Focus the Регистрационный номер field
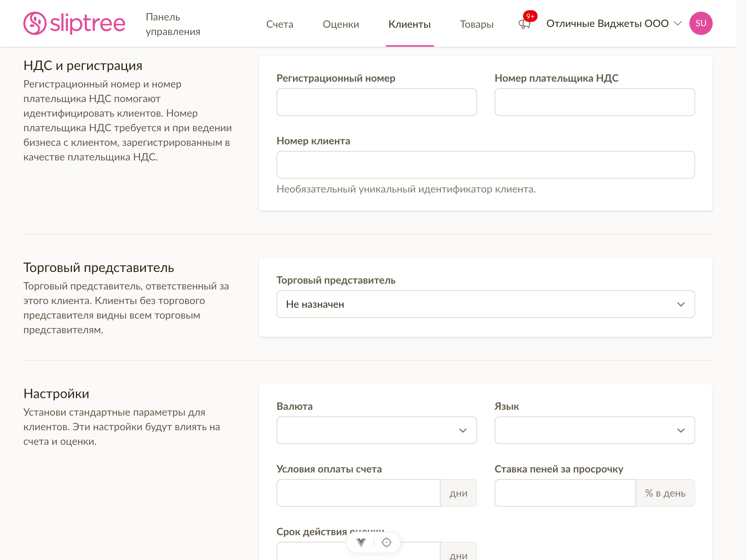 (376, 102)
